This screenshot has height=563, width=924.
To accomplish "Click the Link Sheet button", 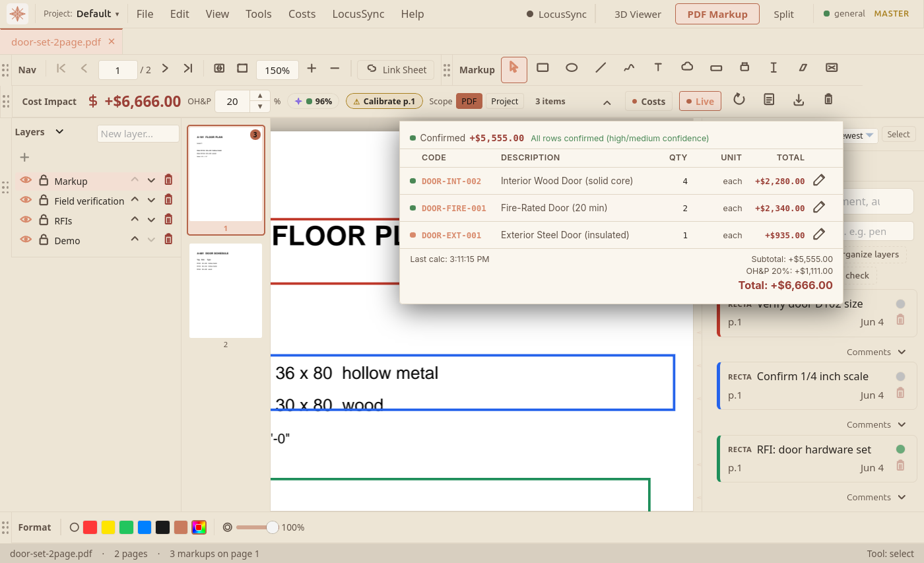I will click(x=397, y=70).
